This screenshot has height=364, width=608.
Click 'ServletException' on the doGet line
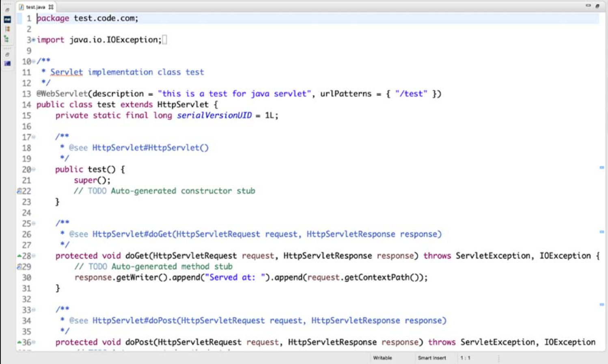493,256
